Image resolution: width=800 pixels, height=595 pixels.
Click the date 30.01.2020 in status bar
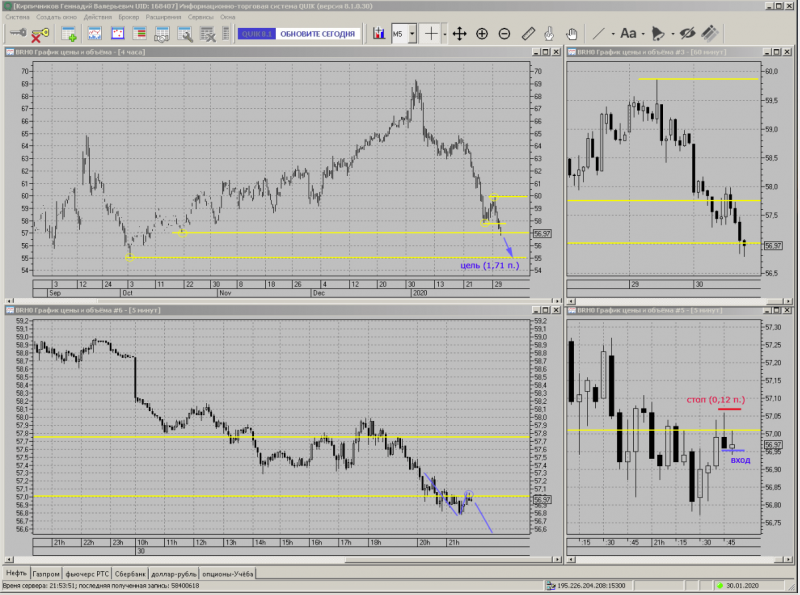pyautogui.click(x=742, y=586)
